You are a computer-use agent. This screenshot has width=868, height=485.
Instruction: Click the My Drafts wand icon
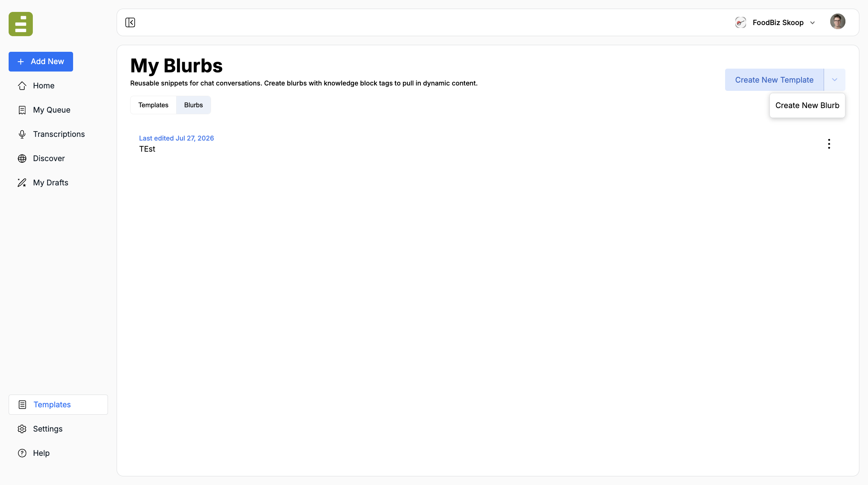point(22,182)
